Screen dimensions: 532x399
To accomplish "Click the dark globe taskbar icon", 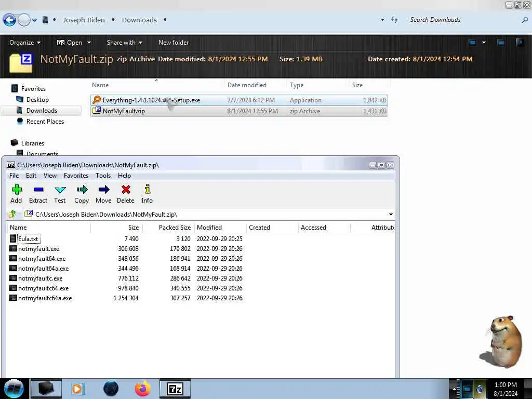I will [x=111, y=389].
